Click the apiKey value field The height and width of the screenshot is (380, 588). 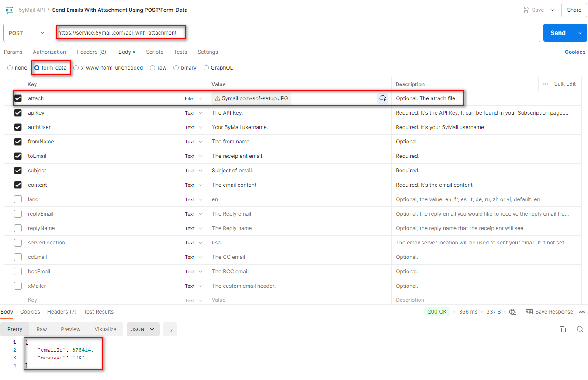300,113
